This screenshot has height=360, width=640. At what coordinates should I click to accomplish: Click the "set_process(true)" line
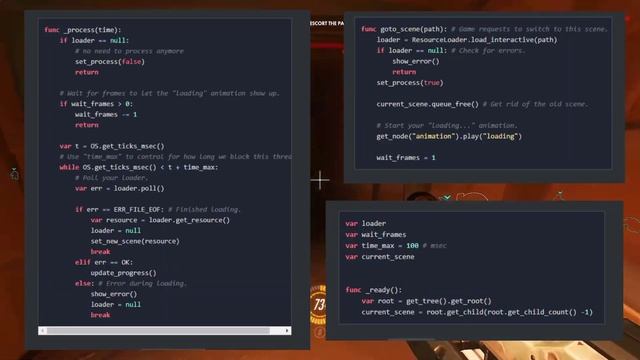(410, 83)
